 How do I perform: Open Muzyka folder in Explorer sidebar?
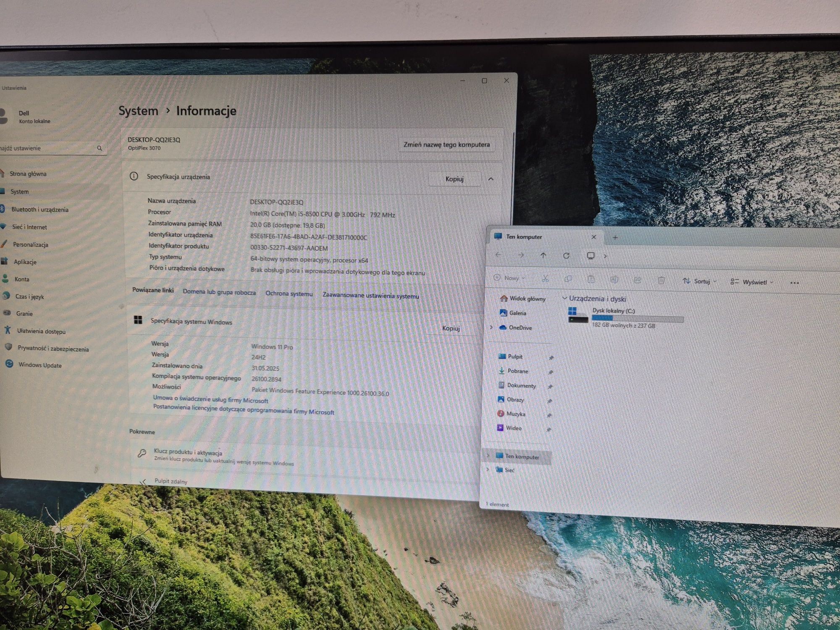[511, 413]
